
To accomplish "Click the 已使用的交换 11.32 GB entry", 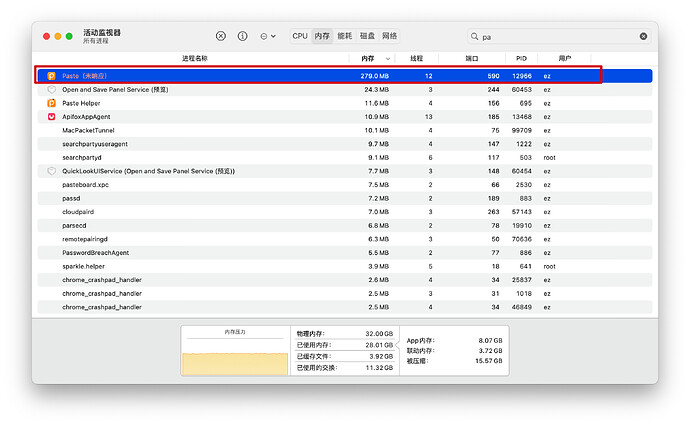I will pos(345,368).
